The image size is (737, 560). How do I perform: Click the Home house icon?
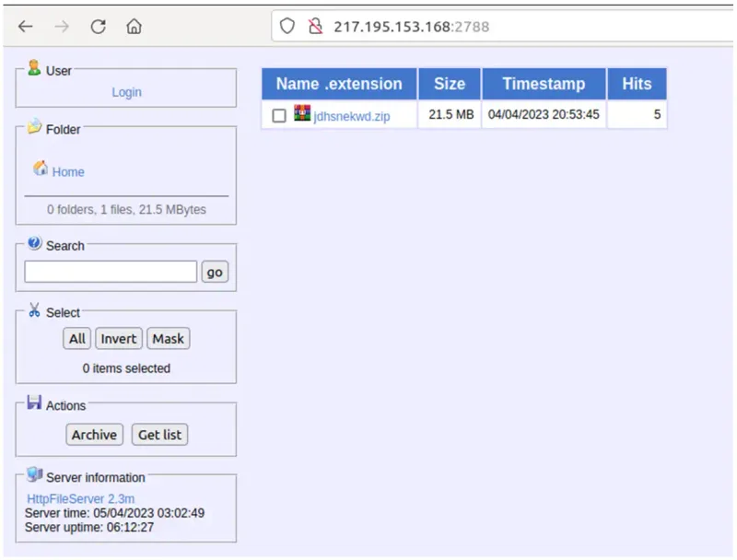pos(41,169)
